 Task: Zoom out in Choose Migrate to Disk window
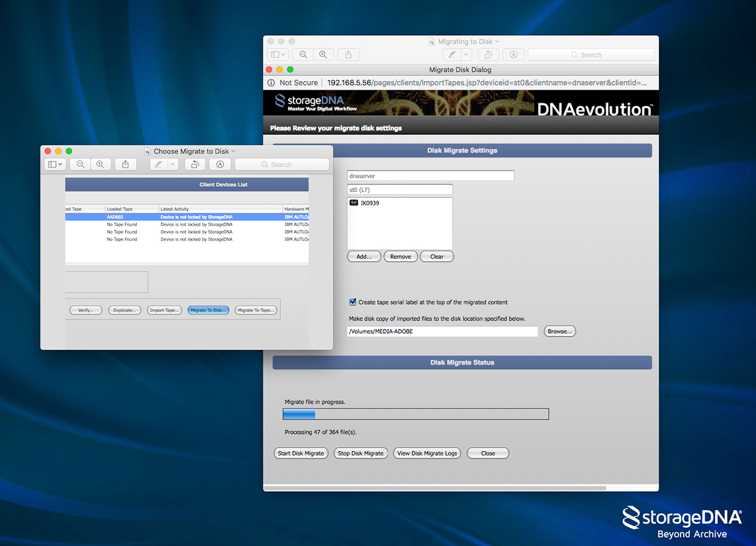[x=80, y=164]
